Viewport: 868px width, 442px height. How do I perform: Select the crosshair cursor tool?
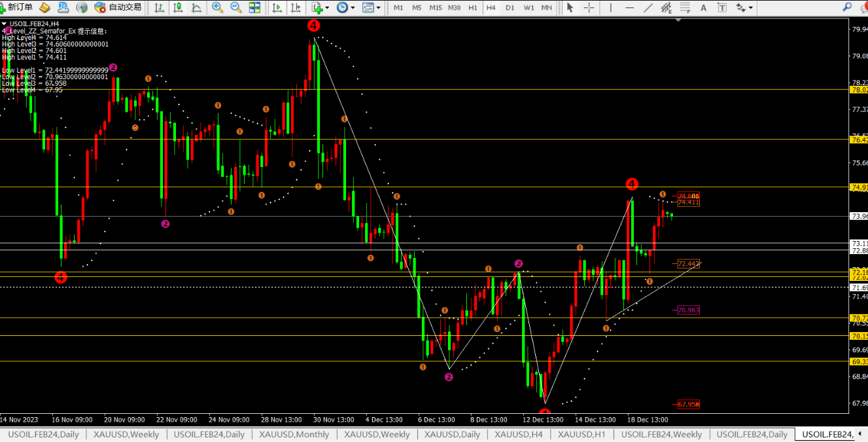(589, 8)
